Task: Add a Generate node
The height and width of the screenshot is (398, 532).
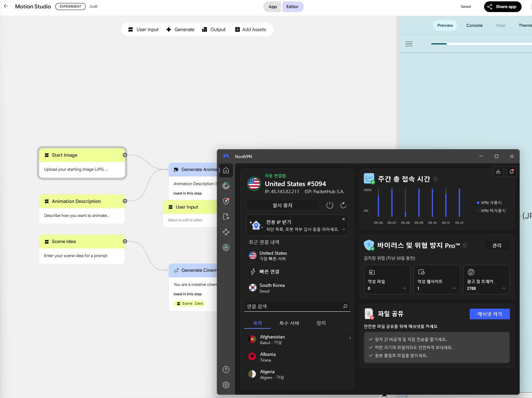Action: (180, 29)
